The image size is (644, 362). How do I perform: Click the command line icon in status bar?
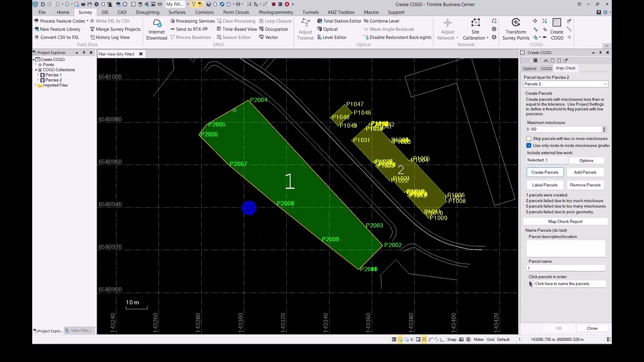pyautogui.click(x=394, y=339)
